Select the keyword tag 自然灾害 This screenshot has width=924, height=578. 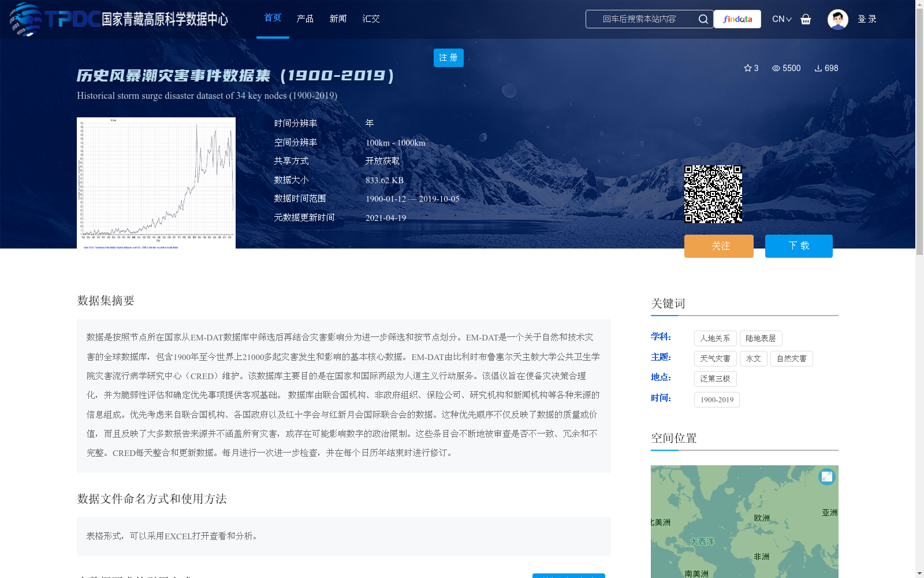(791, 358)
